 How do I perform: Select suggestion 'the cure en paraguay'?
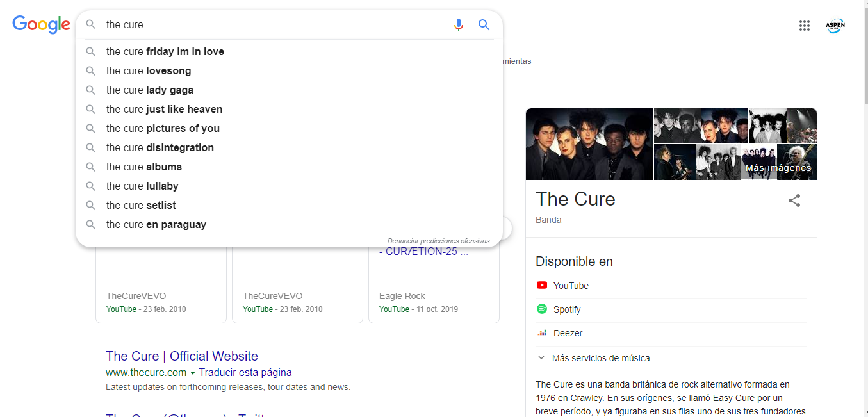[289, 224]
